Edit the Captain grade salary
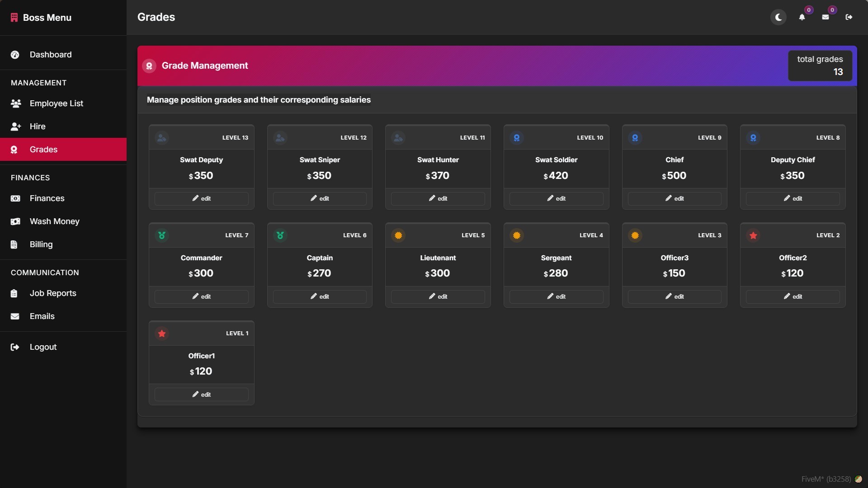 click(x=320, y=297)
